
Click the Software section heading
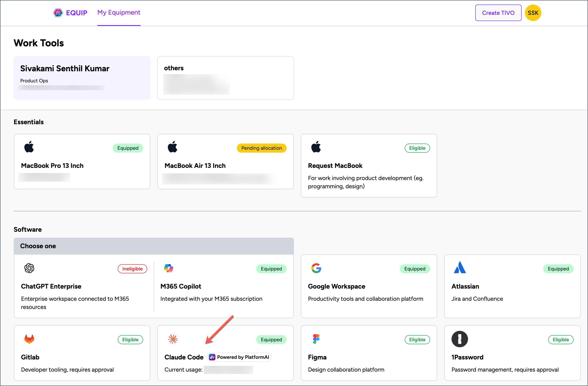point(28,229)
